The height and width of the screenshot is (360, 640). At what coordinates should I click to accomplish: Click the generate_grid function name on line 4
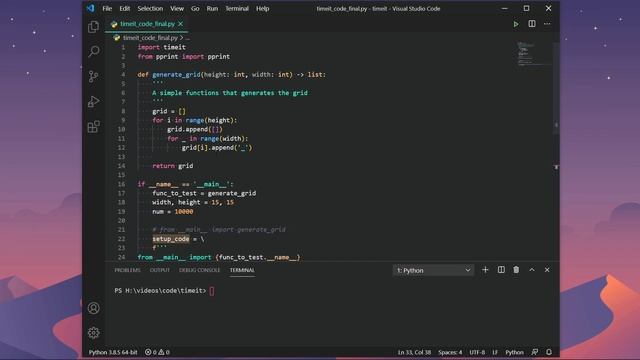coord(176,75)
